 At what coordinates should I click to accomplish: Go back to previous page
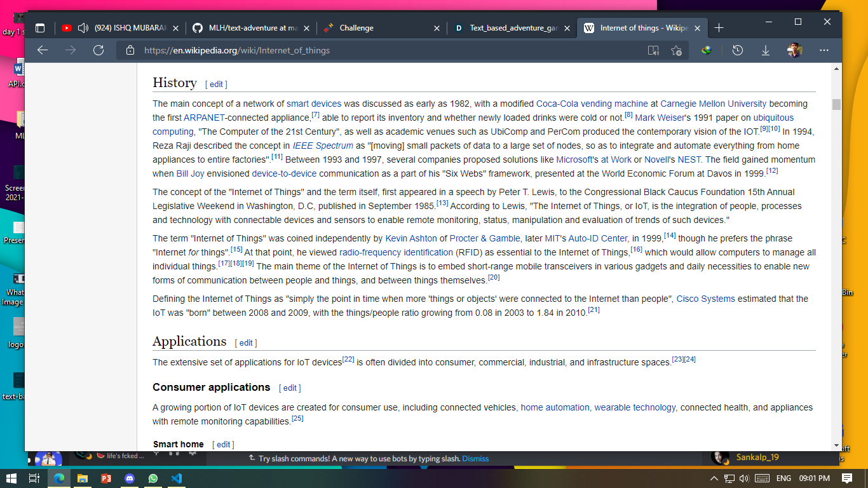43,50
